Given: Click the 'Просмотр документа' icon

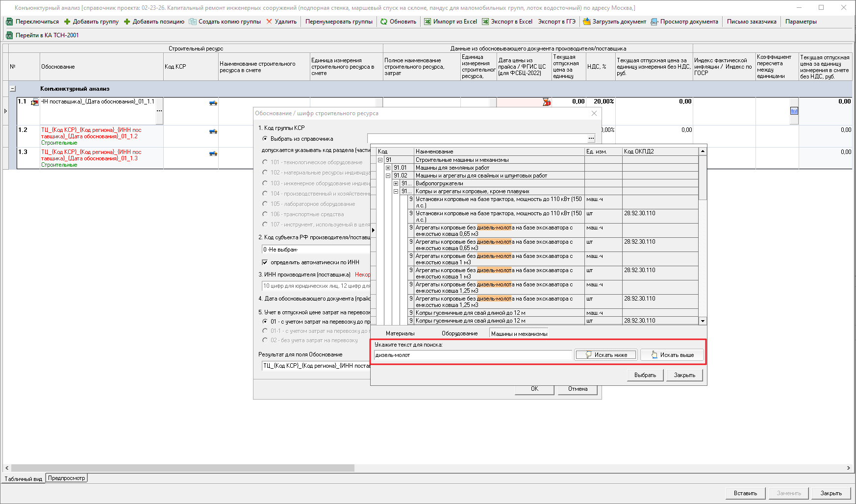Looking at the screenshot, I should click(x=655, y=22).
